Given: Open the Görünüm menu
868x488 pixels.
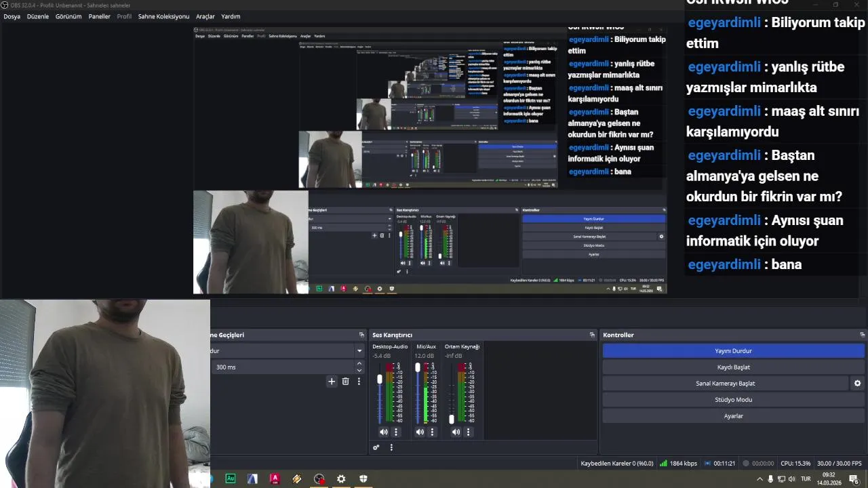Looking at the screenshot, I should coord(68,16).
